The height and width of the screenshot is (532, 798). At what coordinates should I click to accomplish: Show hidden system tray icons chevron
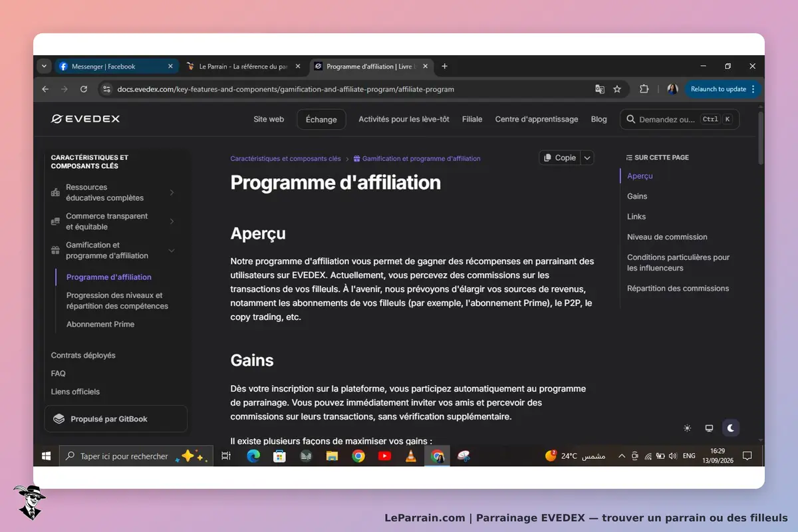(621, 456)
